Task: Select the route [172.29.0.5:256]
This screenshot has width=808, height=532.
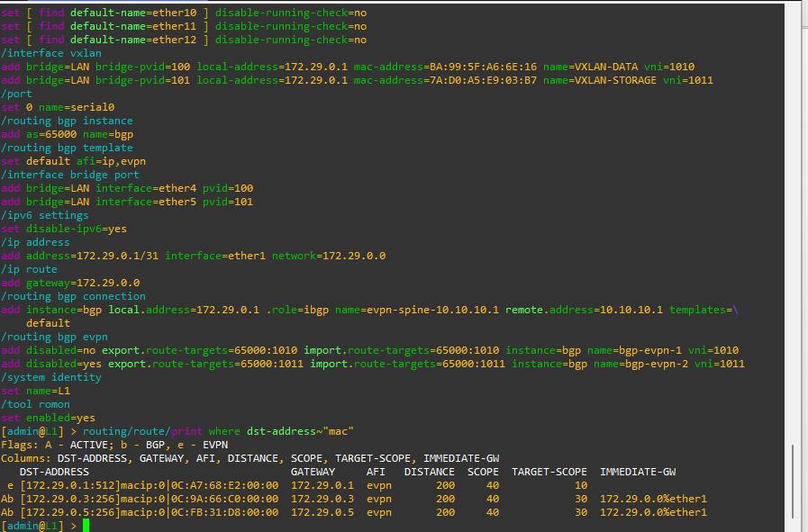Action: 72,511
